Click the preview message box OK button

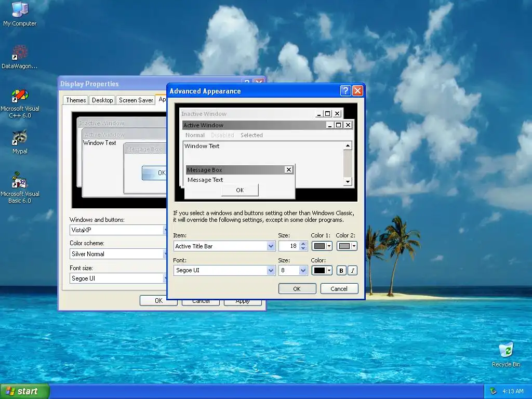coord(240,190)
